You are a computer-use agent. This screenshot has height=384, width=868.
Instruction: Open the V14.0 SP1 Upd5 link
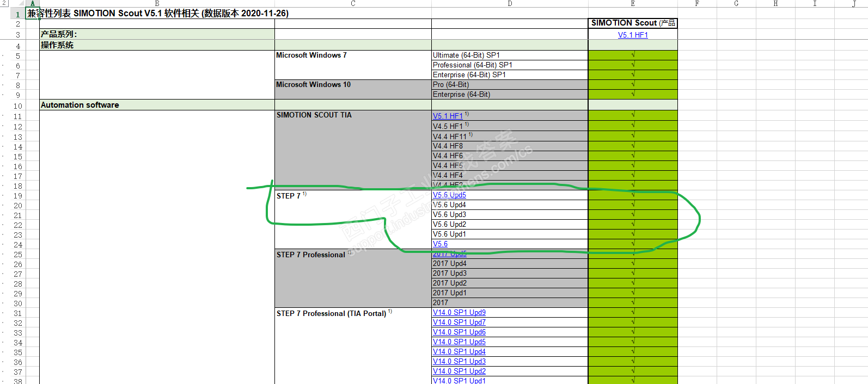coord(459,342)
